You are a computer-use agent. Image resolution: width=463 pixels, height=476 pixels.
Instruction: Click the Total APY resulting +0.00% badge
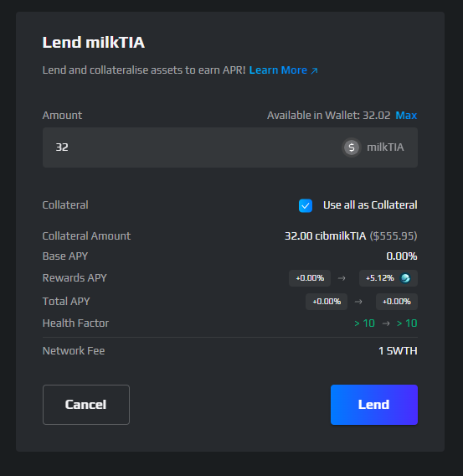(x=397, y=302)
